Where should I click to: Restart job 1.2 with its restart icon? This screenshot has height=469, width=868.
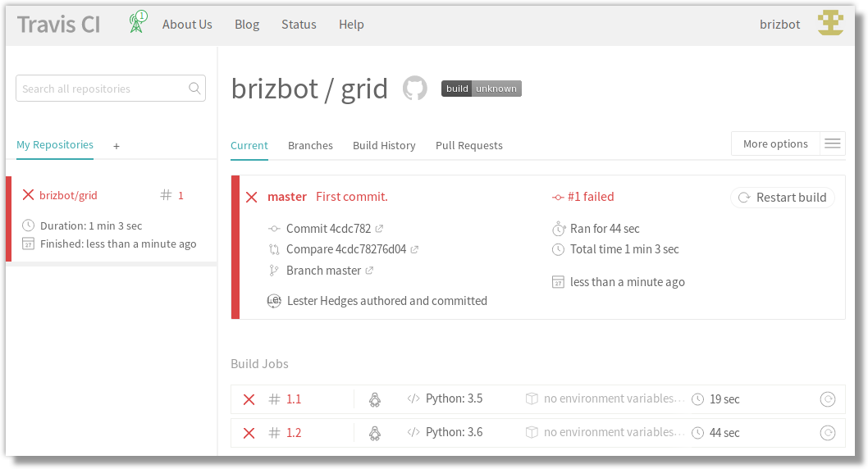click(x=827, y=433)
